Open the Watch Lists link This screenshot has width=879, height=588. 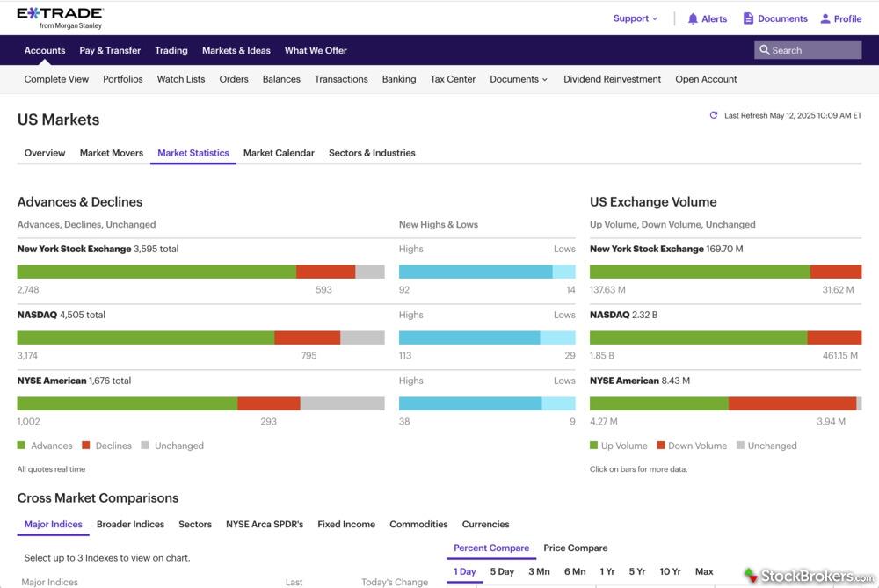(x=181, y=79)
